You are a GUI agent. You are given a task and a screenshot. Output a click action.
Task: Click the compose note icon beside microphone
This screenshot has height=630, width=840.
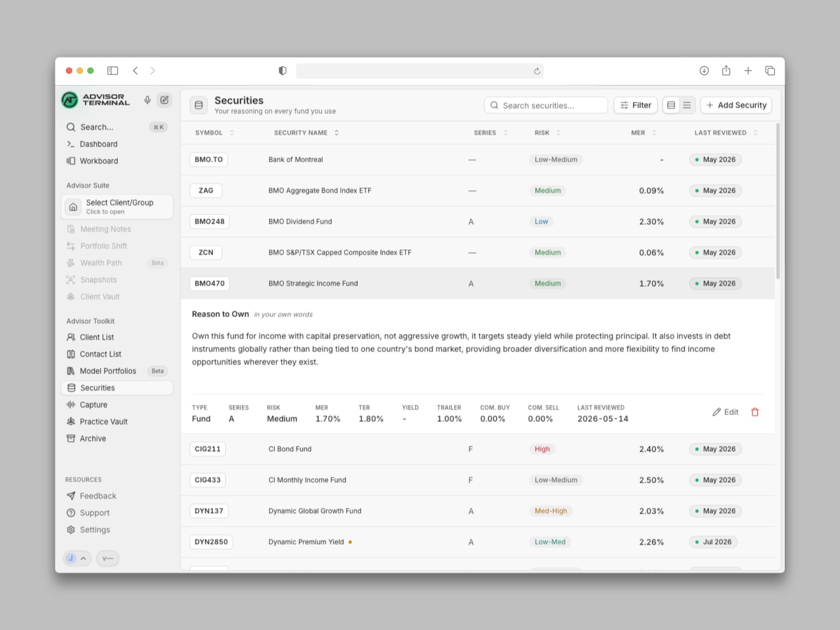click(x=164, y=100)
